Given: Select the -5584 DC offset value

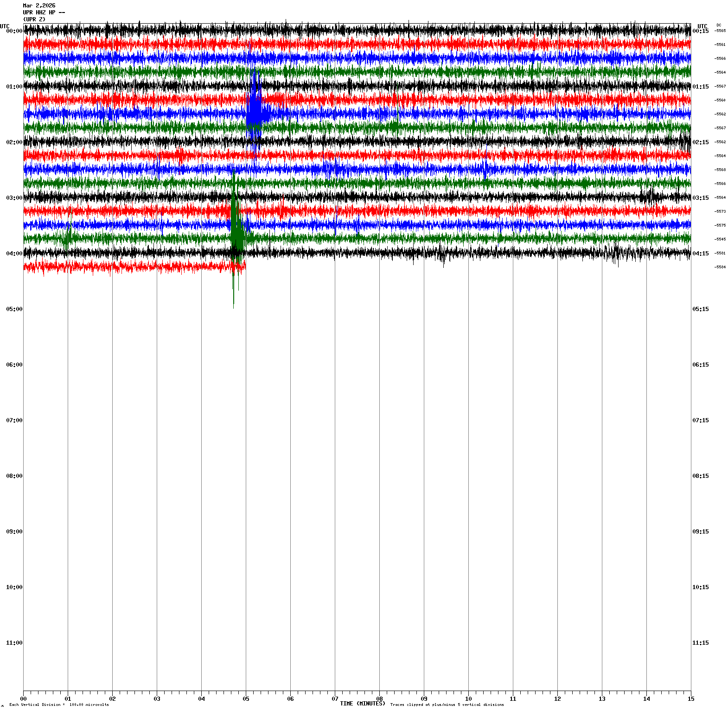Looking at the screenshot, I should click(x=720, y=267).
